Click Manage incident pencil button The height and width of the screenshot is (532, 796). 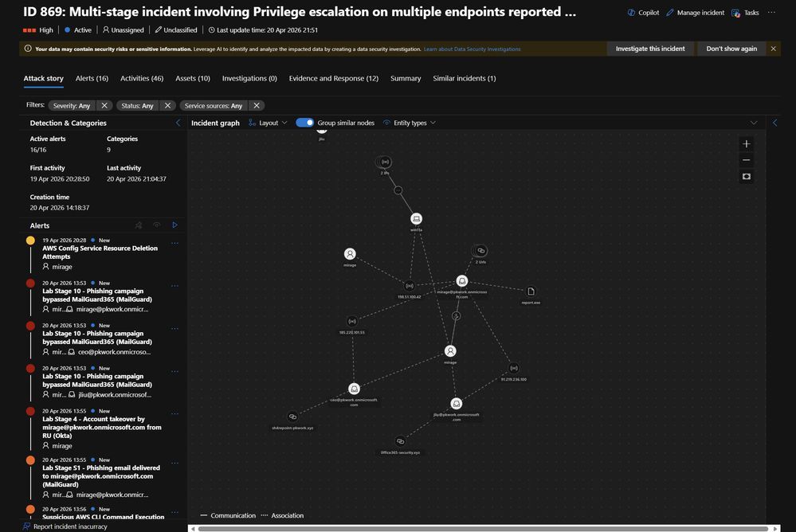point(695,13)
